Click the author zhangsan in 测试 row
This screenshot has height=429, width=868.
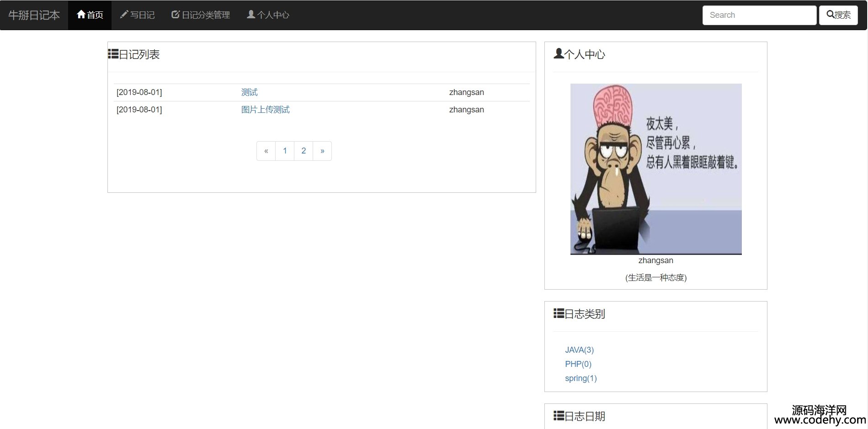(x=466, y=92)
